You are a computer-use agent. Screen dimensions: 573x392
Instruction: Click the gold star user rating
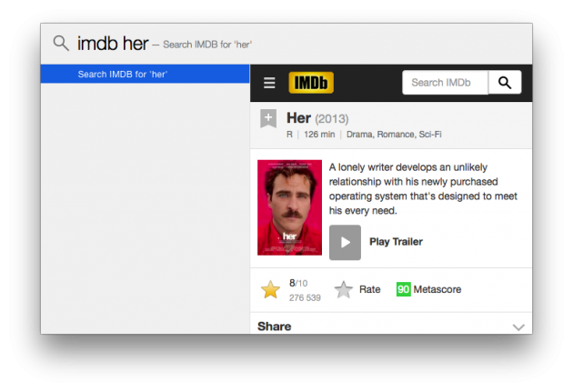point(270,290)
